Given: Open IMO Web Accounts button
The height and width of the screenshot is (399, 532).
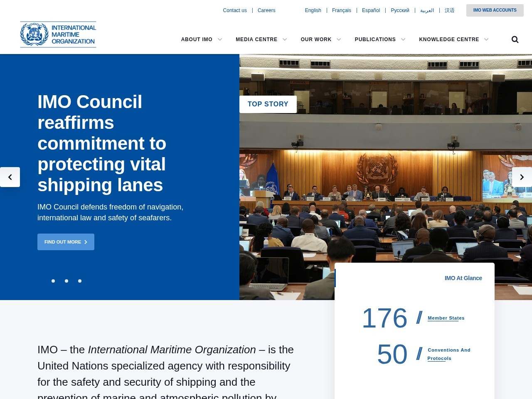Looking at the screenshot, I should point(495,10).
